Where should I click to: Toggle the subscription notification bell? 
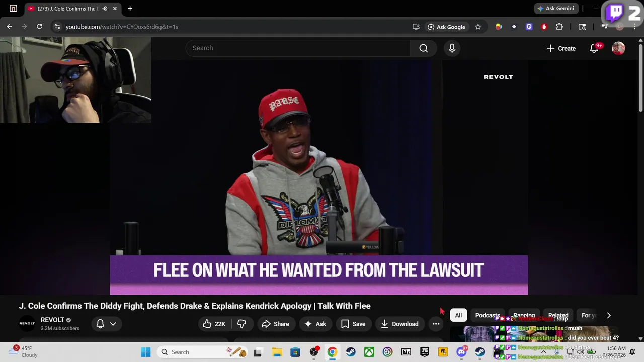click(100, 324)
